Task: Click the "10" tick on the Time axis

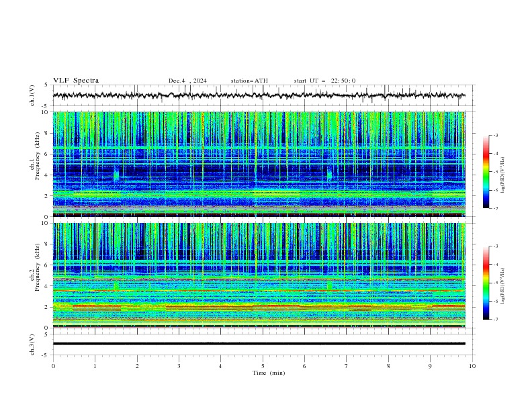Action: tap(472, 366)
